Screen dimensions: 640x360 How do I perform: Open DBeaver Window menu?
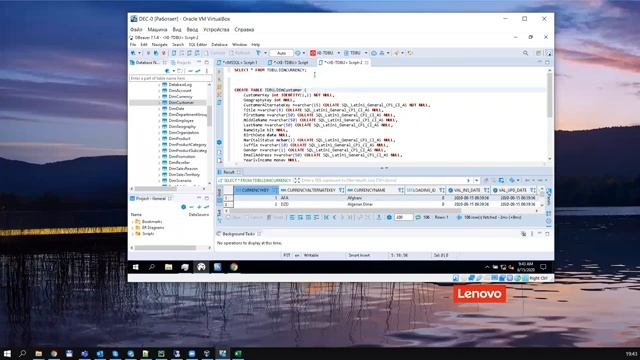(x=240, y=44)
